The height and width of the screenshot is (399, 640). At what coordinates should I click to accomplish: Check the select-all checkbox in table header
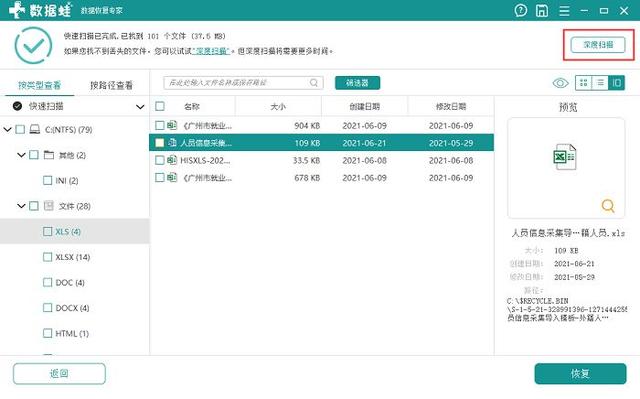tap(160, 106)
